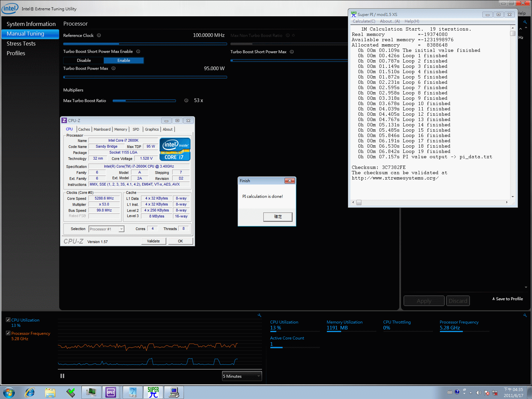
Task: Click the computer monitor taskbar icon
Action: coord(174,392)
